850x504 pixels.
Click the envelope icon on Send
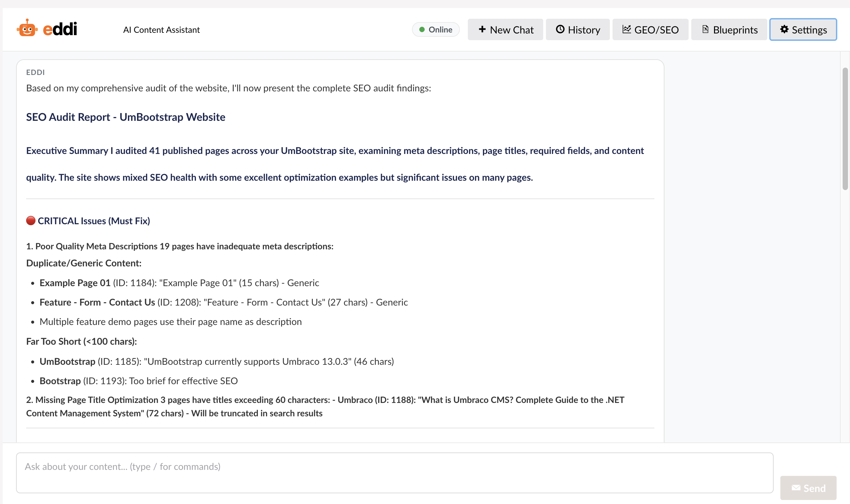(x=796, y=488)
